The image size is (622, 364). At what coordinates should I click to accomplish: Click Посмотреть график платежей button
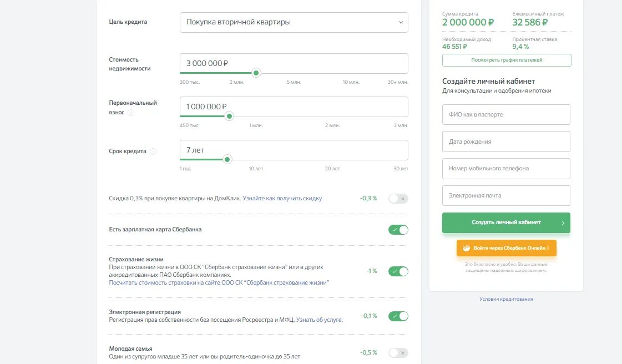pyautogui.click(x=506, y=60)
